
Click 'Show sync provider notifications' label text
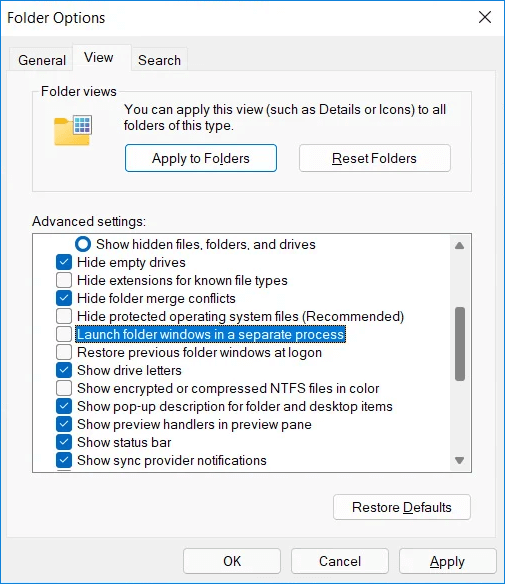tap(172, 461)
